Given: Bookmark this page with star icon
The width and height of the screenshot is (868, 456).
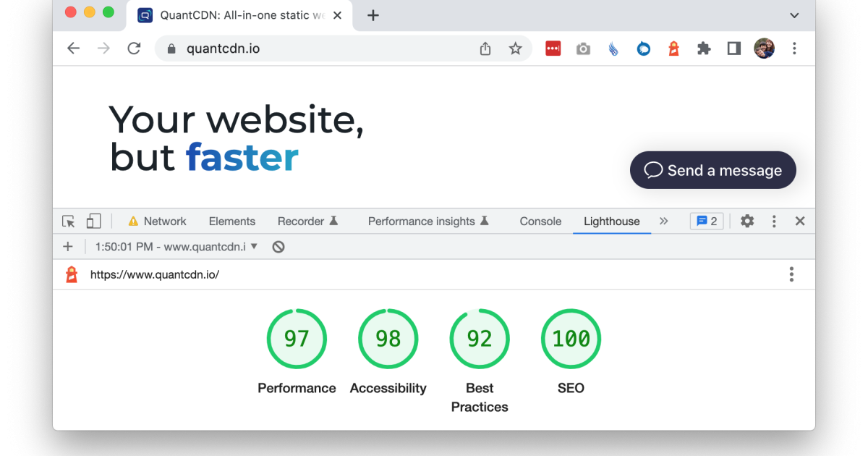Looking at the screenshot, I should coord(515,48).
